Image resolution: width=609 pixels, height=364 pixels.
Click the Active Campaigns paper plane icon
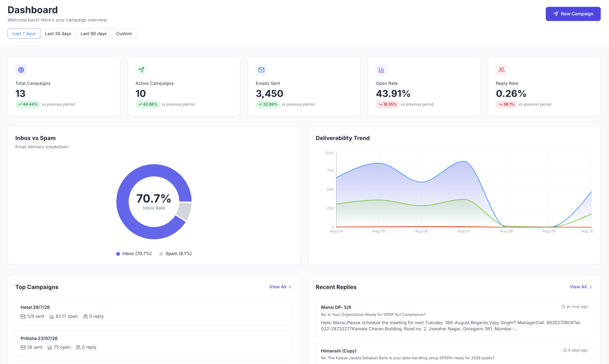141,70
